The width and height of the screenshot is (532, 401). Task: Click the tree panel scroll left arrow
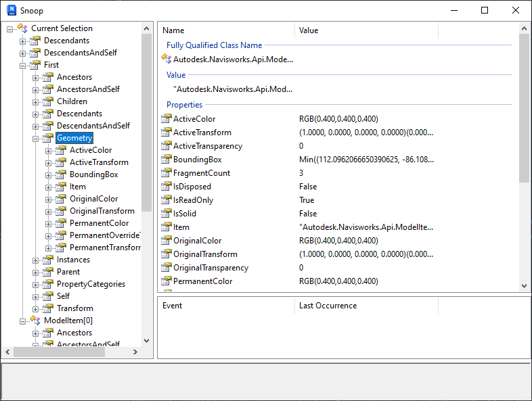[7, 352]
